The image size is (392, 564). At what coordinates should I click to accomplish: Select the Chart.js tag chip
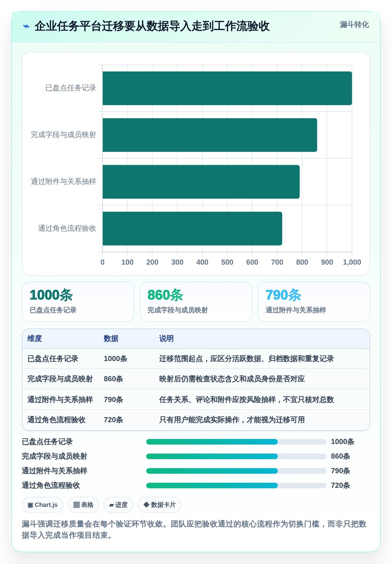point(43,505)
